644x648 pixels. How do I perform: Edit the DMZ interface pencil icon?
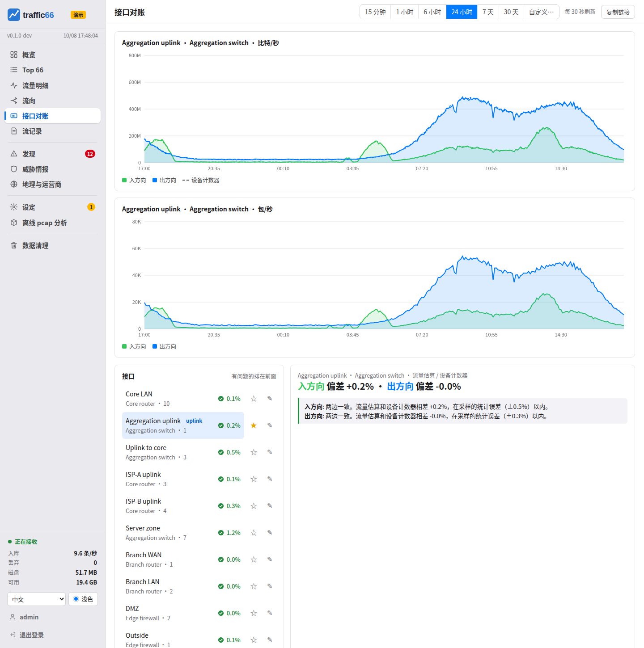pos(270,613)
